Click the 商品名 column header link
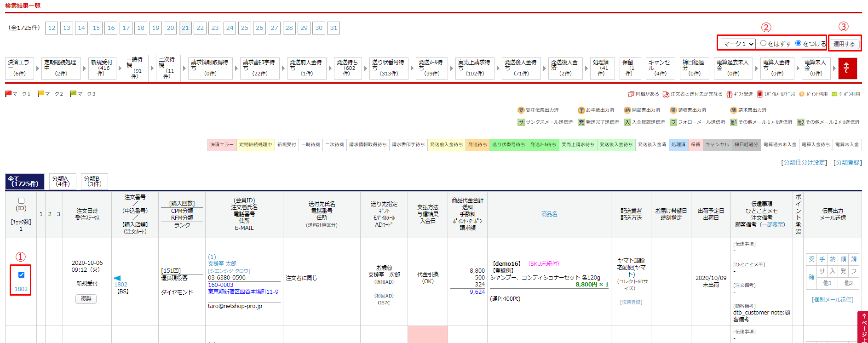The image size is (868, 343). coord(549,214)
